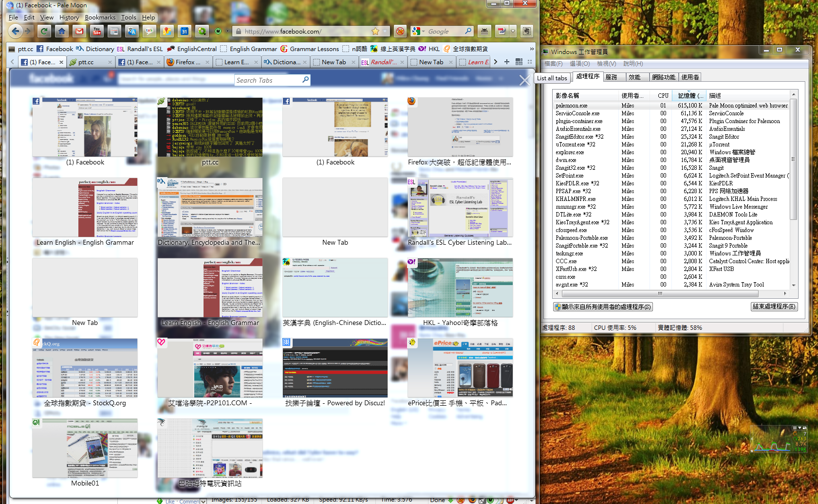Toggle show processes from all users
The image size is (818, 504).
coord(602,307)
